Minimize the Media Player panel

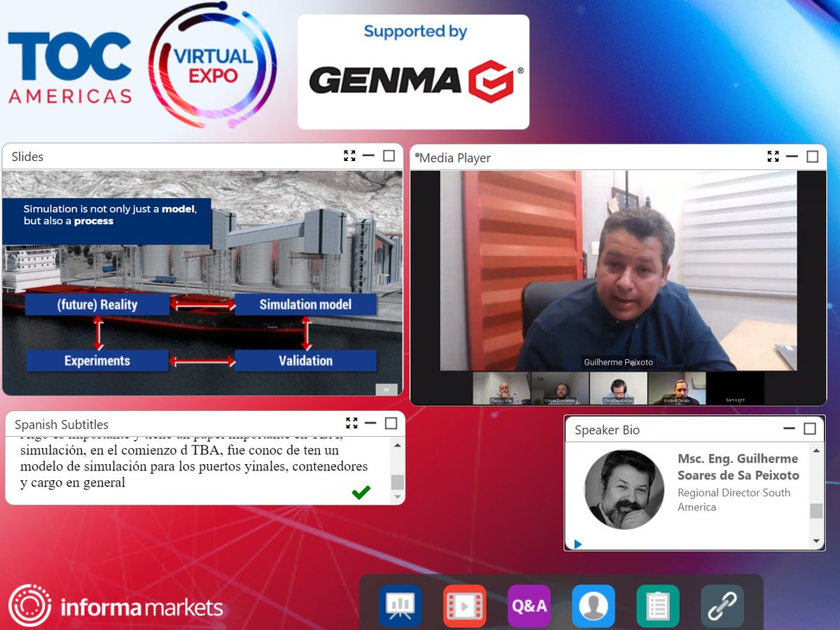pos(792,157)
